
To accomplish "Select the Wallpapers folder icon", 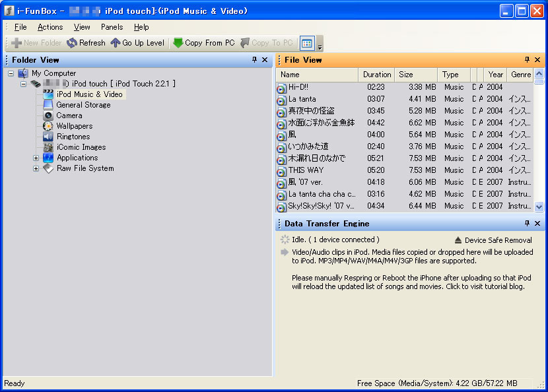I will coord(48,126).
